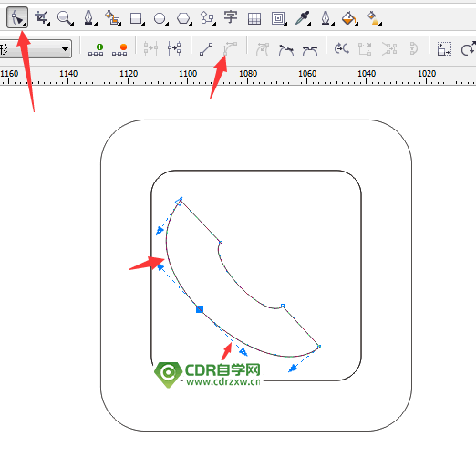Select the bottom-right corner node of the shape

click(x=319, y=347)
